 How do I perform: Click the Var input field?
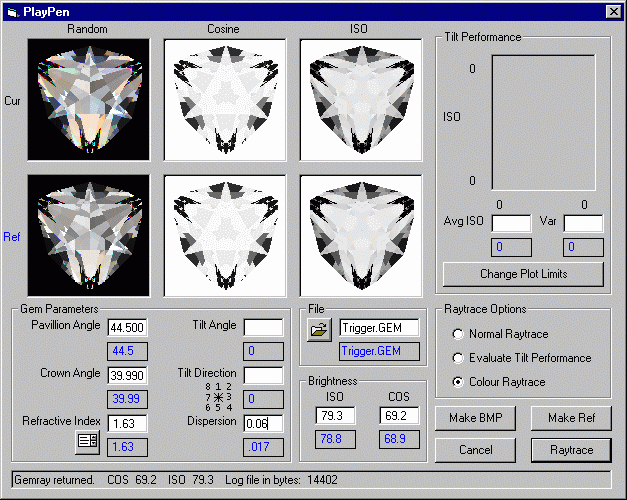coord(583,223)
